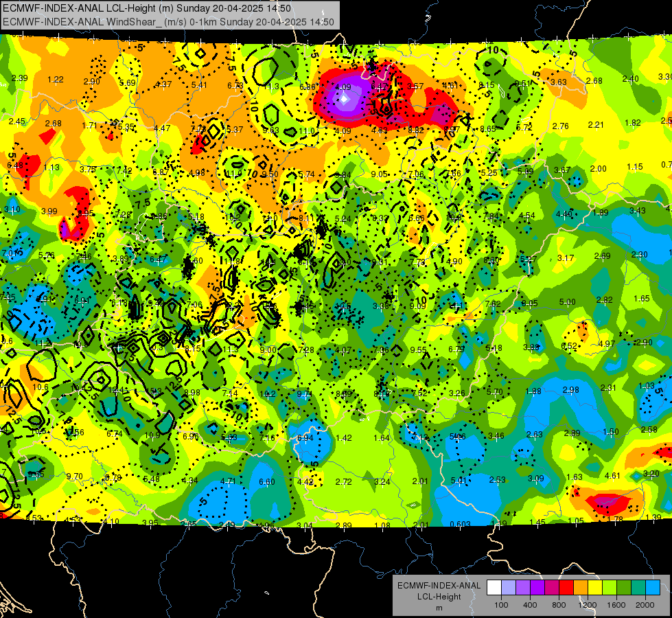Image resolution: width=672 pixels, height=618 pixels.
Task: Click the shear value '6.52'
Action: point(569,346)
